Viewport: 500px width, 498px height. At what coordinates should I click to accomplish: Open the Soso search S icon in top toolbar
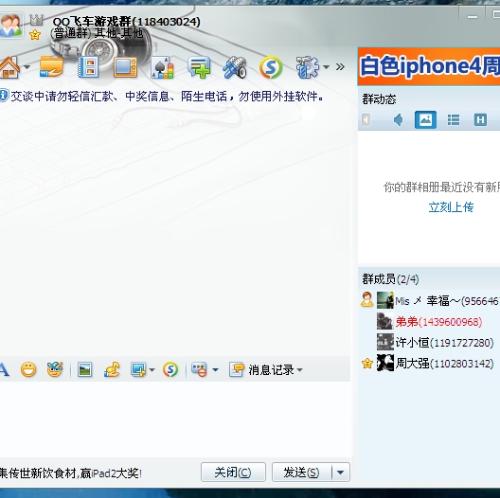point(271,67)
